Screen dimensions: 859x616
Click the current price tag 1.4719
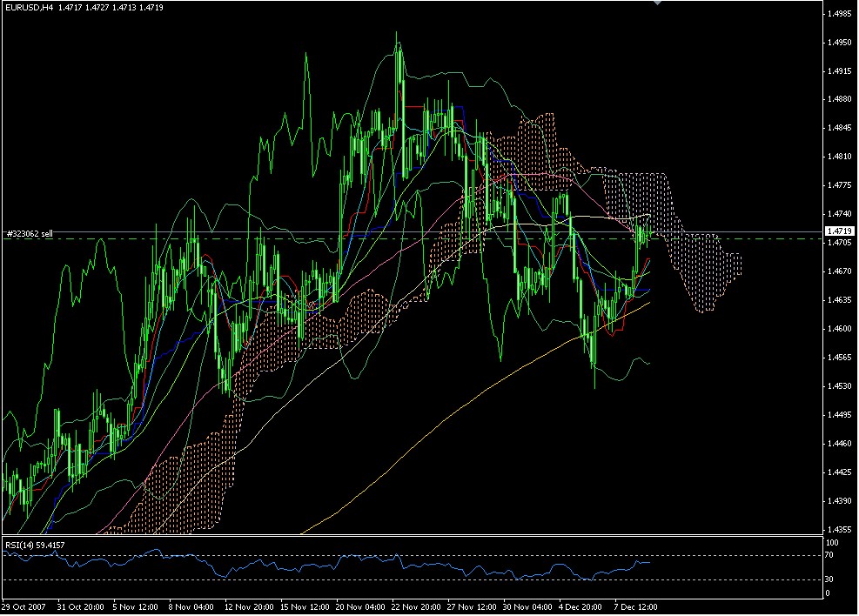pos(840,231)
